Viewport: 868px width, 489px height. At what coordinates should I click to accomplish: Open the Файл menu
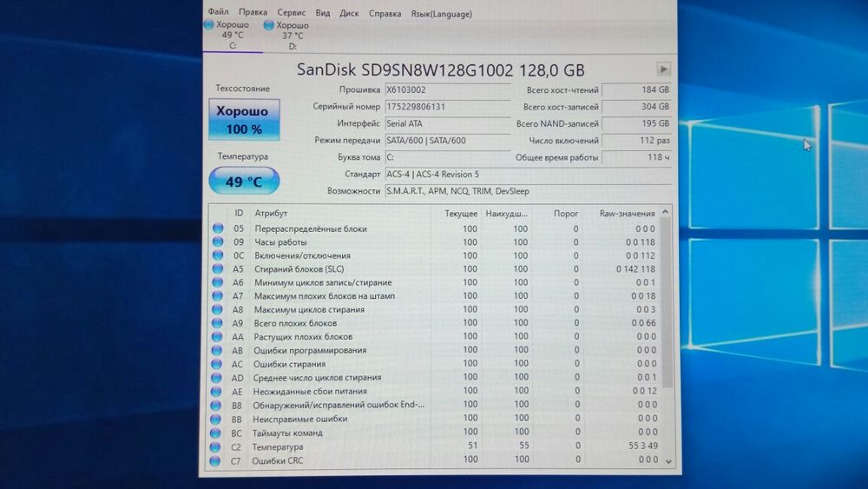coord(218,11)
